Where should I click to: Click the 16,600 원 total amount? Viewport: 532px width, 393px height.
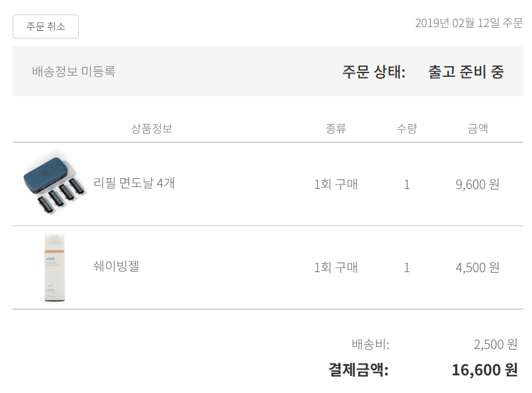(485, 370)
